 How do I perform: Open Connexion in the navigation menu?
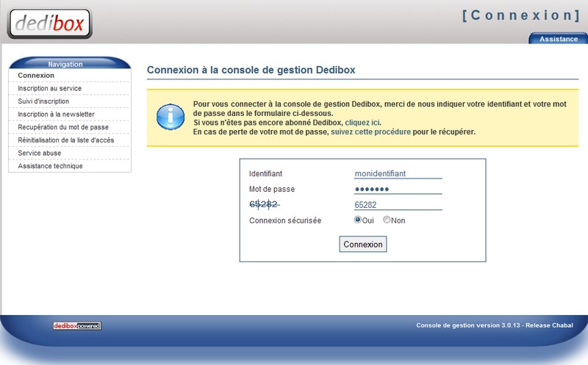(x=36, y=76)
